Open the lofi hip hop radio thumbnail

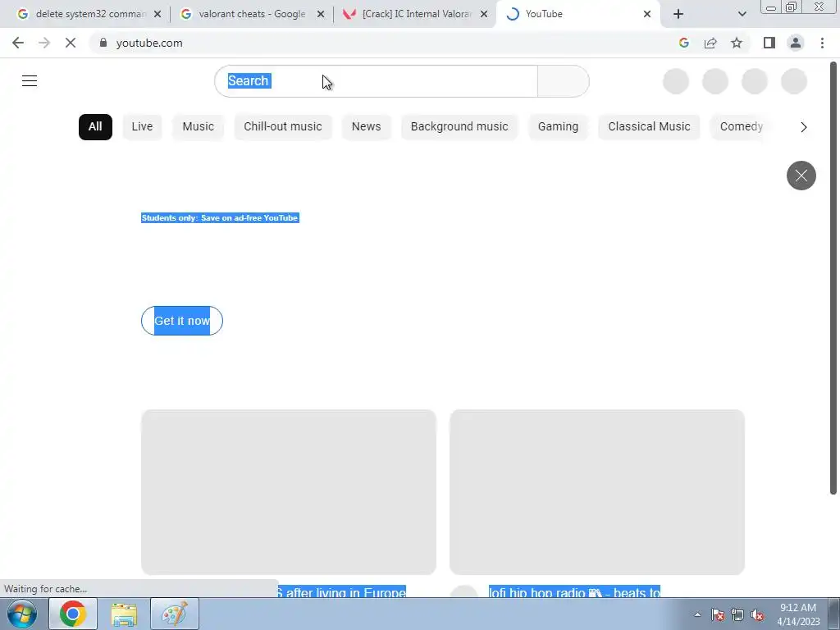click(597, 492)
